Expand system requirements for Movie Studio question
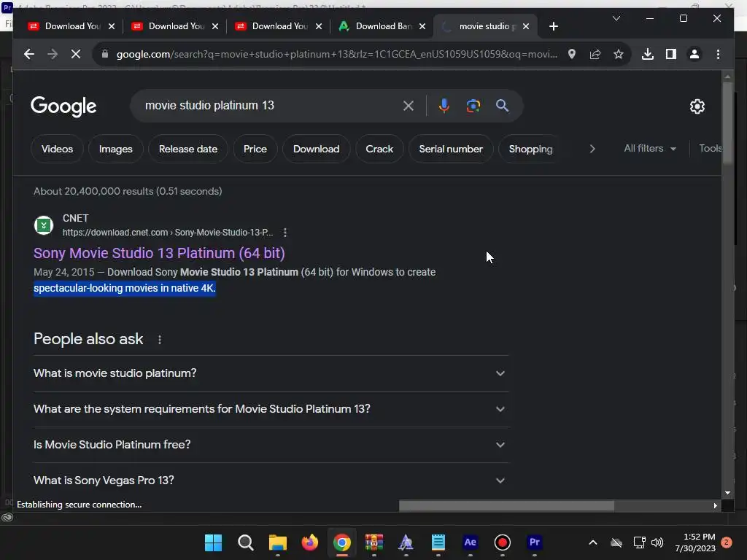The width and height of the screenshot is (747, 560). [271, 409]
